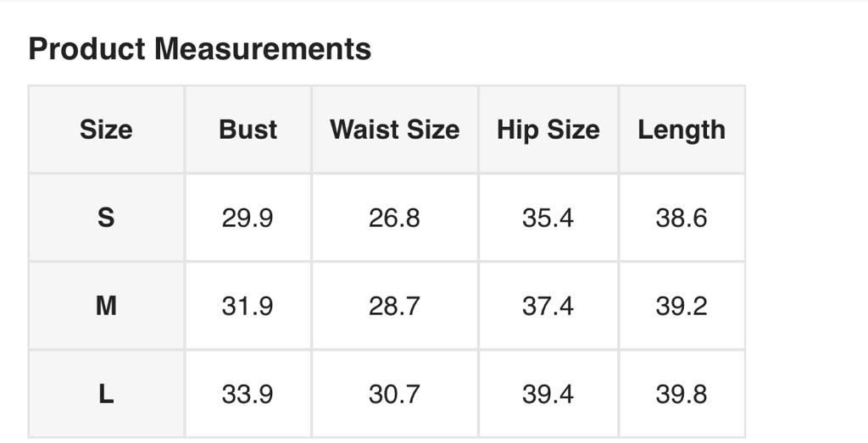
Task: Click length value 39.2 for size M
Action: click(x=682, y=306)
